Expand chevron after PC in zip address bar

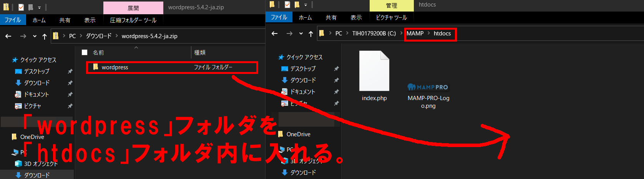(81, 36)
